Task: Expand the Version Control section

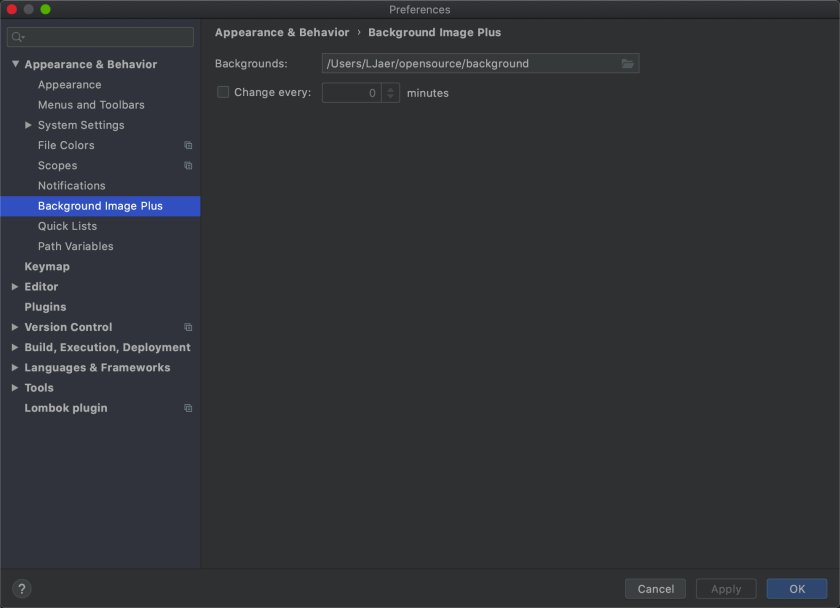Action: click(x=15, y=328)
